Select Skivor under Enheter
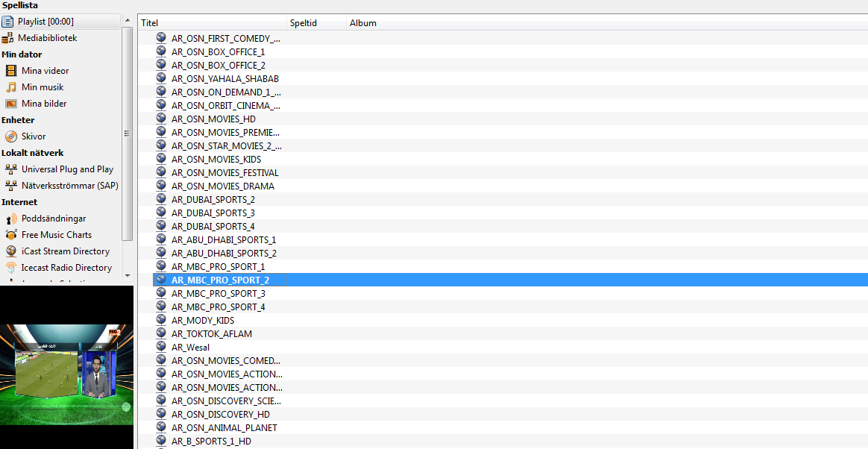The height and width of the screenshot is (449, 868). (x=34, y=136)
